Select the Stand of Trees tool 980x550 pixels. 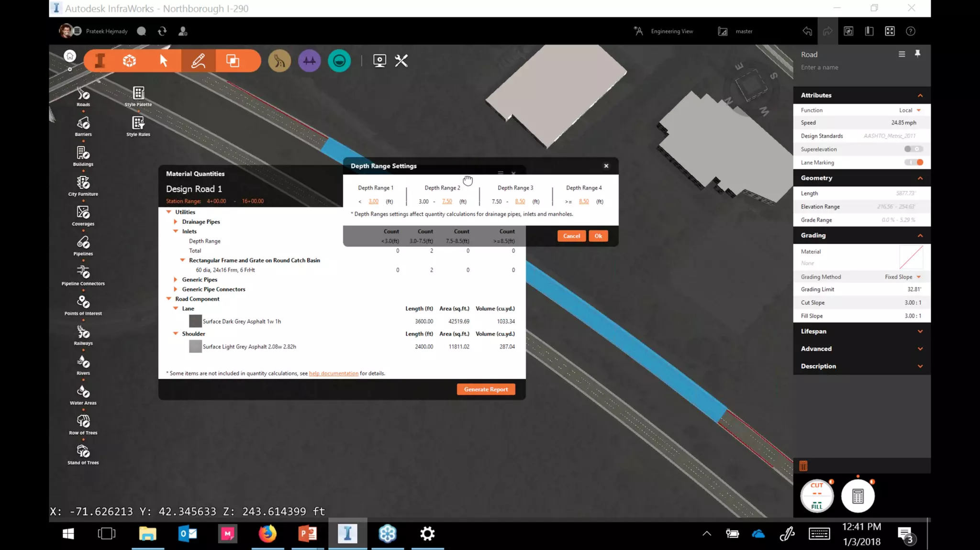pos(83,454)
